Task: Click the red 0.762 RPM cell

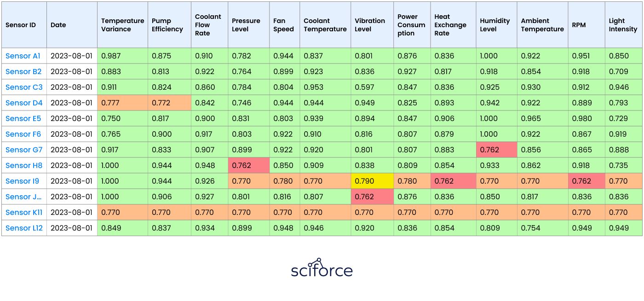Action: tap(586, 181)
